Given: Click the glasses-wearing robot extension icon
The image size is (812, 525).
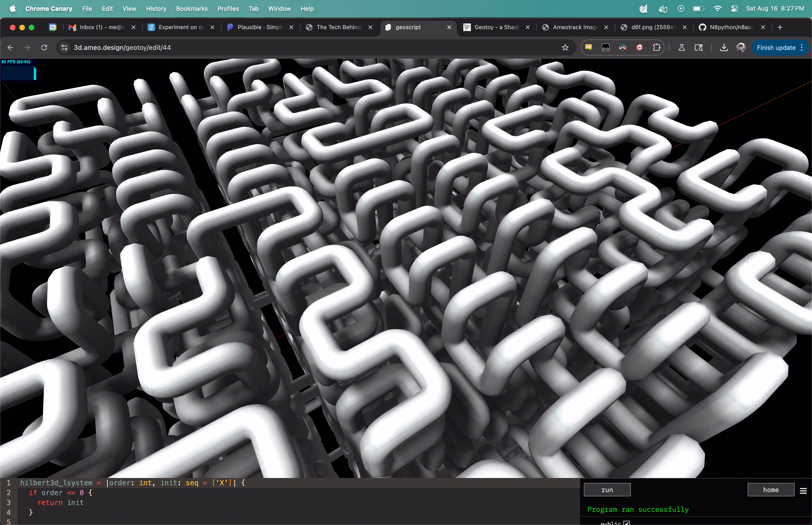Looking at the screenshot, I should 623,47.
